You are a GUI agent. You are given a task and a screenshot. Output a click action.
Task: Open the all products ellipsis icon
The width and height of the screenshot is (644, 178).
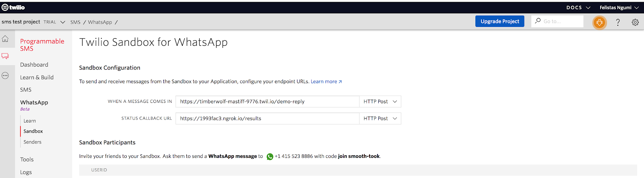point(5,75)
